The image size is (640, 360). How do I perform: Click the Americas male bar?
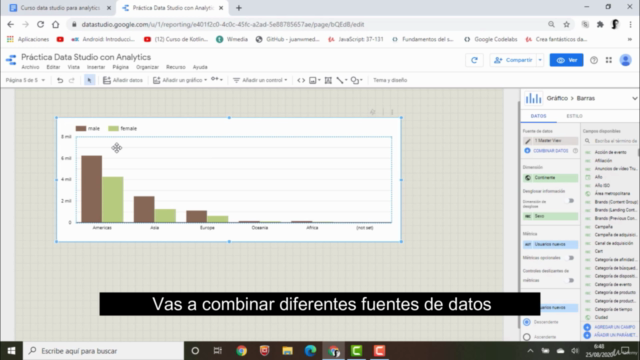click(x=92, y=189)
